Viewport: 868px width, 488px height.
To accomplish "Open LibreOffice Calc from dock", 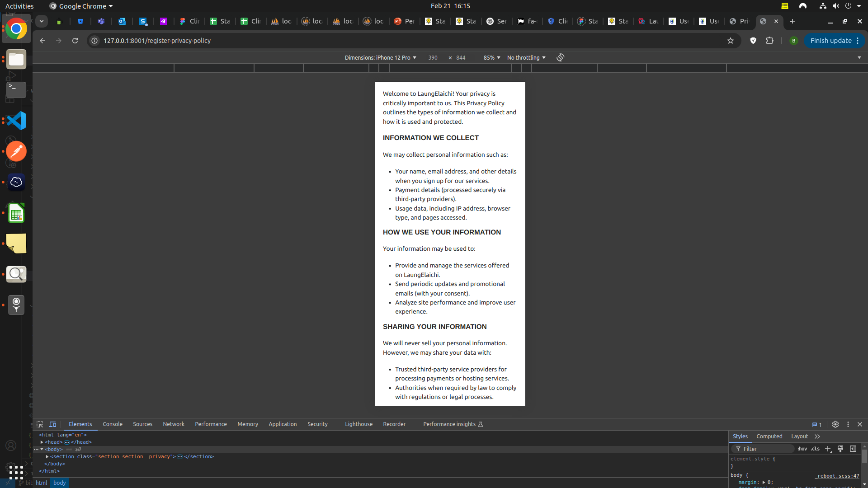I will coord(16,213).
